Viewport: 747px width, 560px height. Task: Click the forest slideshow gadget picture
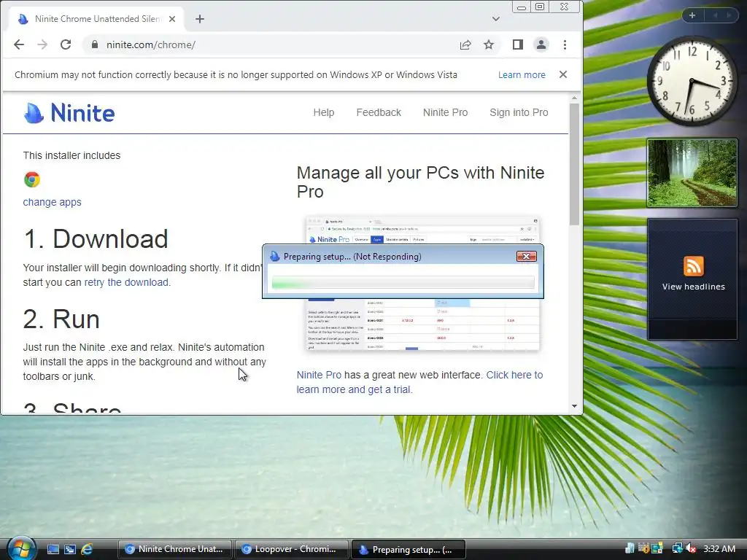692,173
